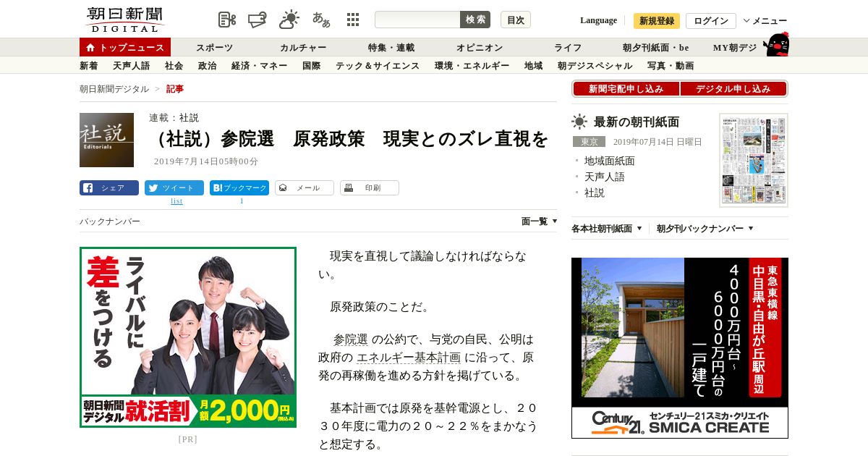Open the 参院選 keyword link
Viewport: 868px width, 456px height.
click(351, 339)
